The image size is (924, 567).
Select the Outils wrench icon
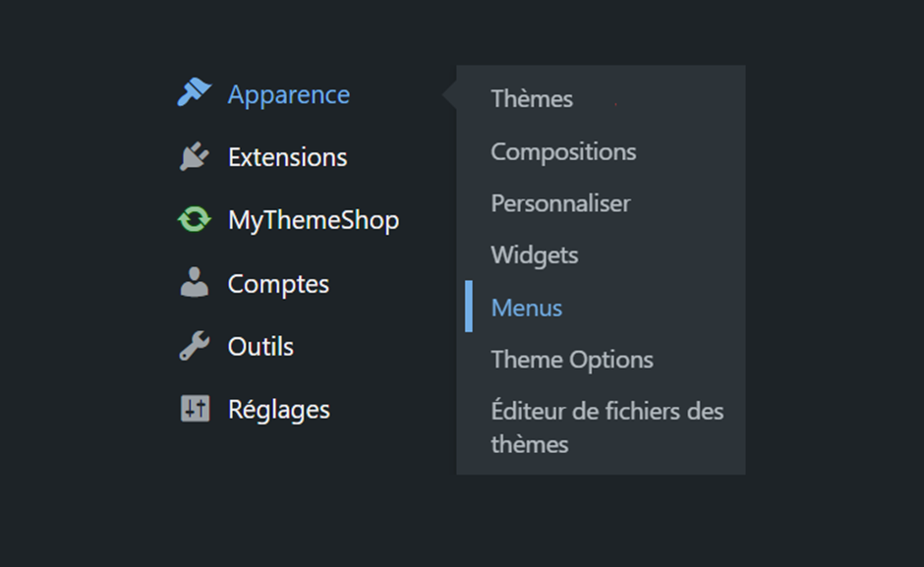pos(195,346)
